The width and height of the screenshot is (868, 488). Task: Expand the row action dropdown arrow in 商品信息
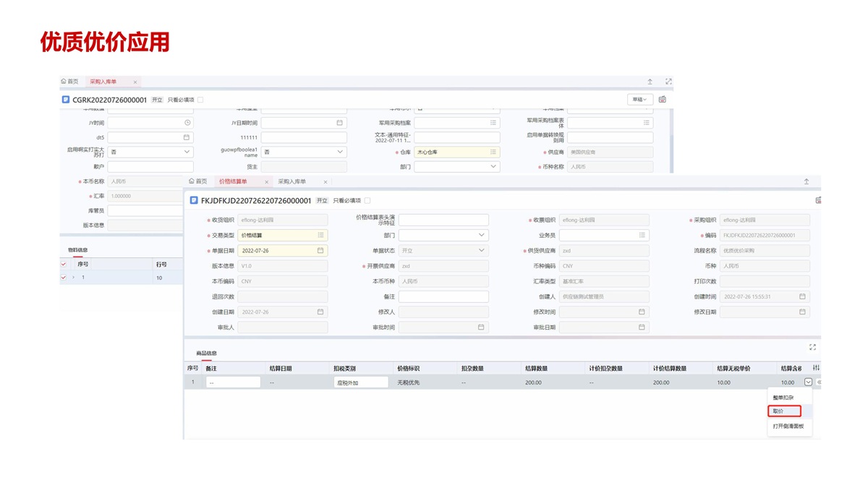(808, 382)
